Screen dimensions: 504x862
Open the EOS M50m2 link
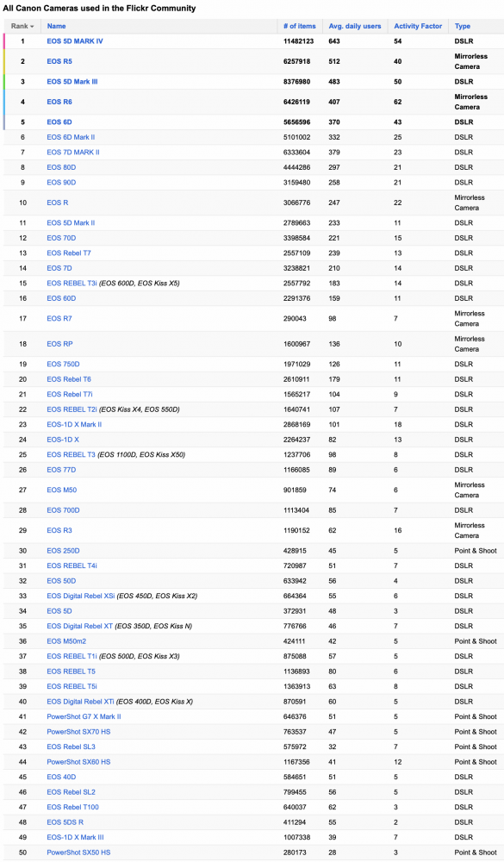(x=66, y=641)
